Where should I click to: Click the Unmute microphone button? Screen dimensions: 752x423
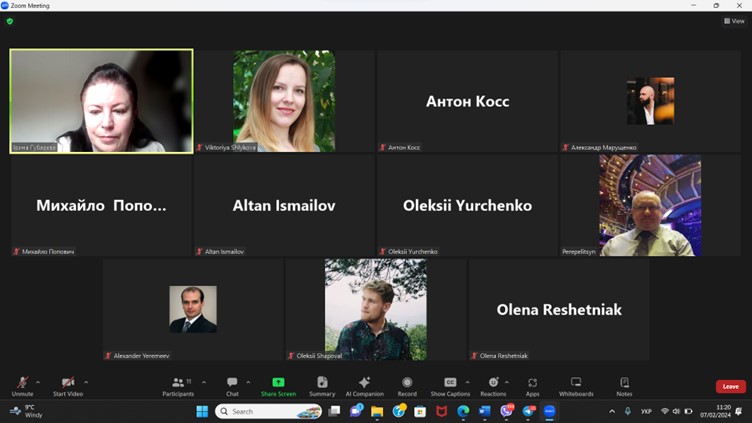pyautogui.click(x=22, y=385)
